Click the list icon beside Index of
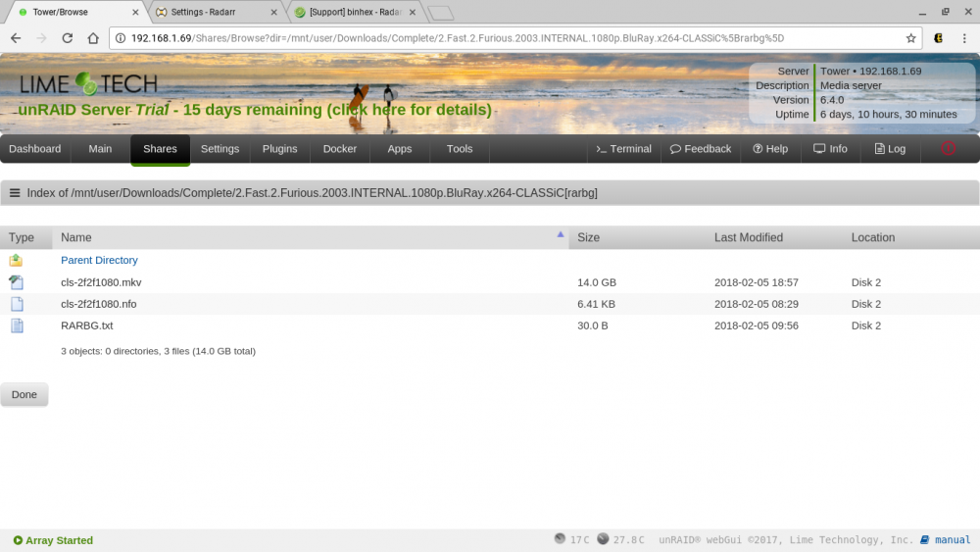980x552 pixels. (x=15, y=193)
